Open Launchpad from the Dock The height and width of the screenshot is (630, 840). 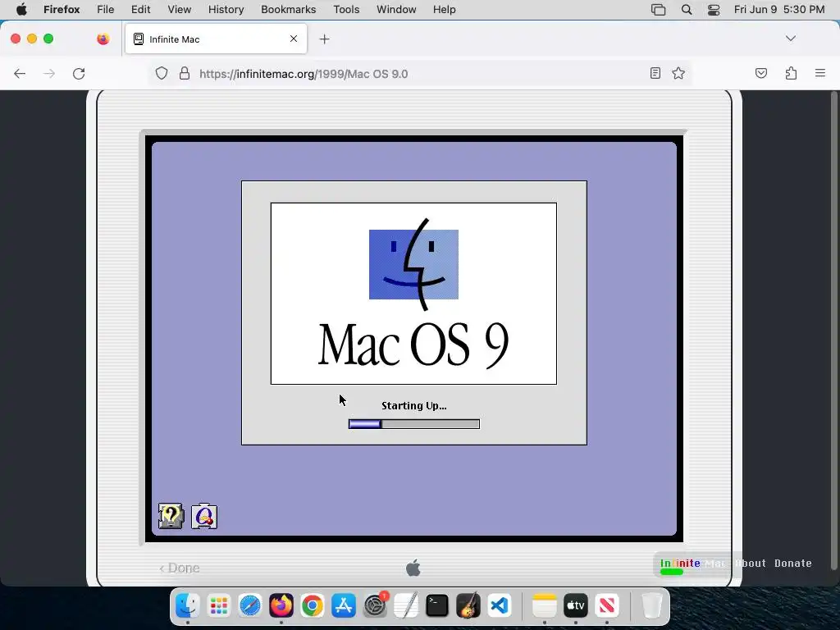218,606
